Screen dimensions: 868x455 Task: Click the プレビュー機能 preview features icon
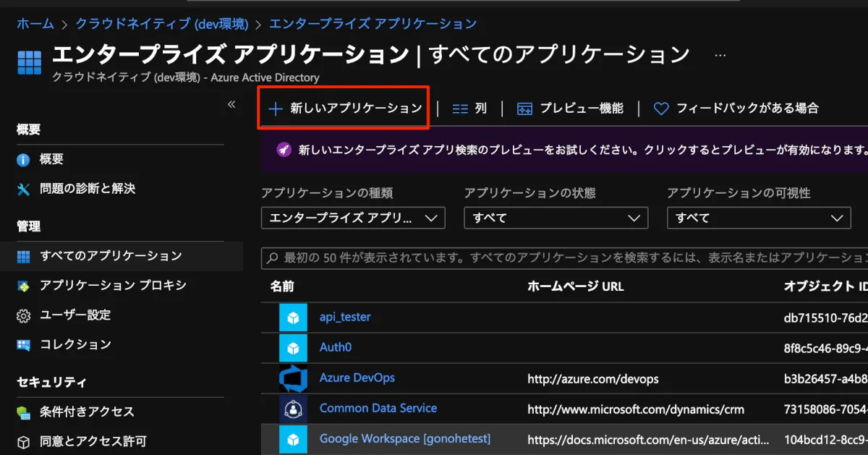525,109
